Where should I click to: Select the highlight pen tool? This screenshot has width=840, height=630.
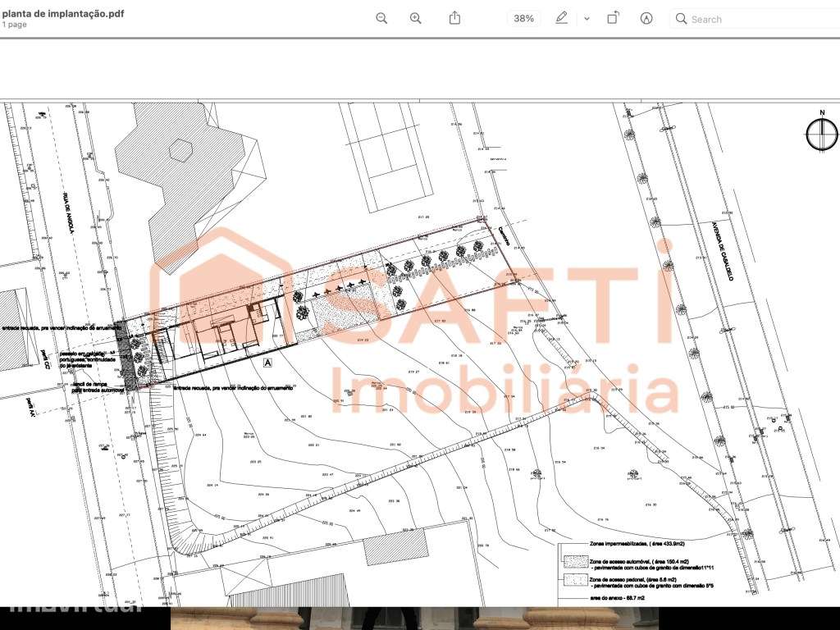pos(561,18)
